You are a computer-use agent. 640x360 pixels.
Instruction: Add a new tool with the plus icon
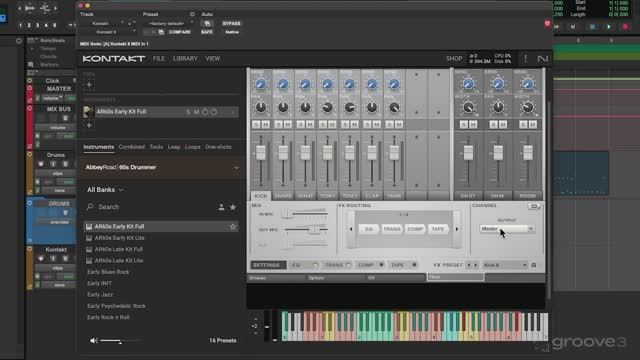tap(89, 84)
